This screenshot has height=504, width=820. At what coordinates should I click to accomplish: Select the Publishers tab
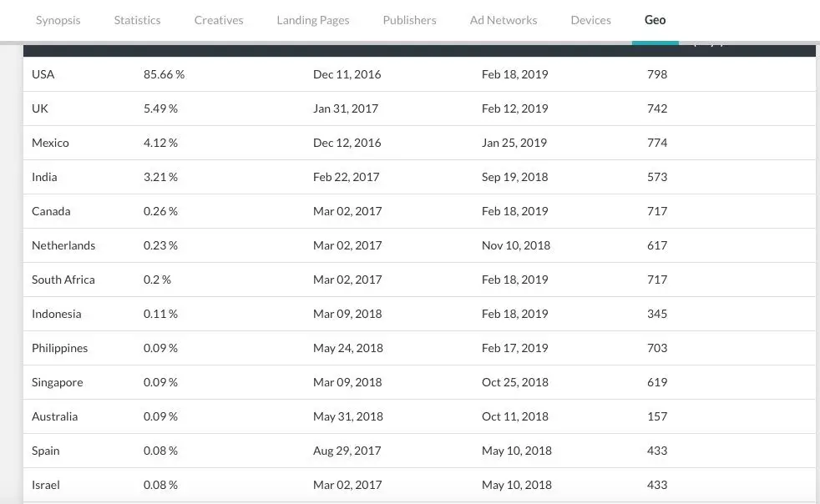click(409, 20)
